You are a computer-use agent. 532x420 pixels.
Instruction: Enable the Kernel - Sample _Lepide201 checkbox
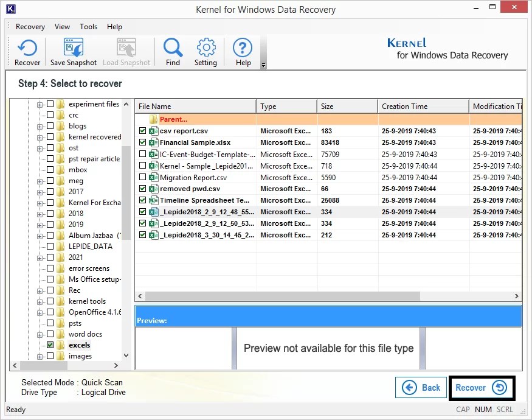point(142,165)
